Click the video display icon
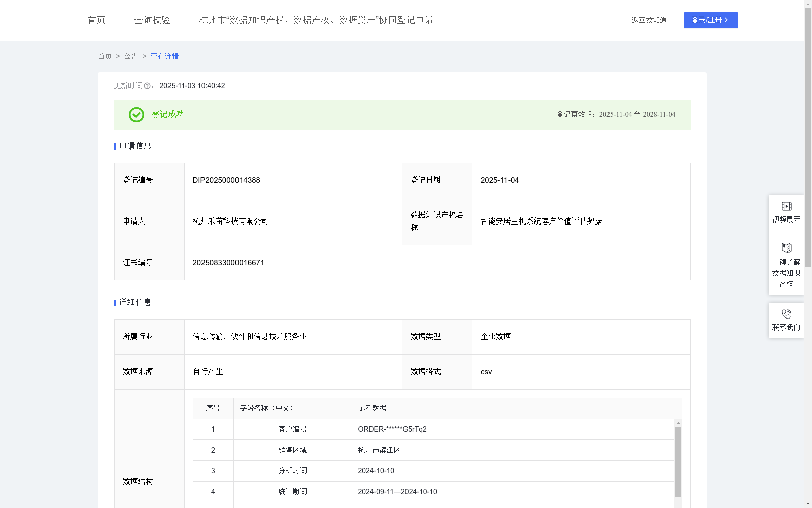 tap(786, 206)
